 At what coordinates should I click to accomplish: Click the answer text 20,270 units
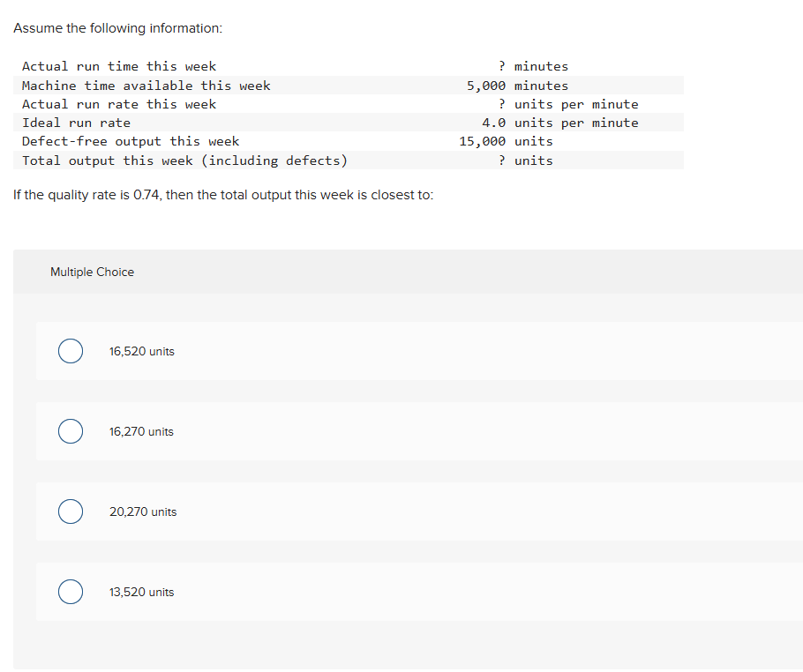point(142,511)
